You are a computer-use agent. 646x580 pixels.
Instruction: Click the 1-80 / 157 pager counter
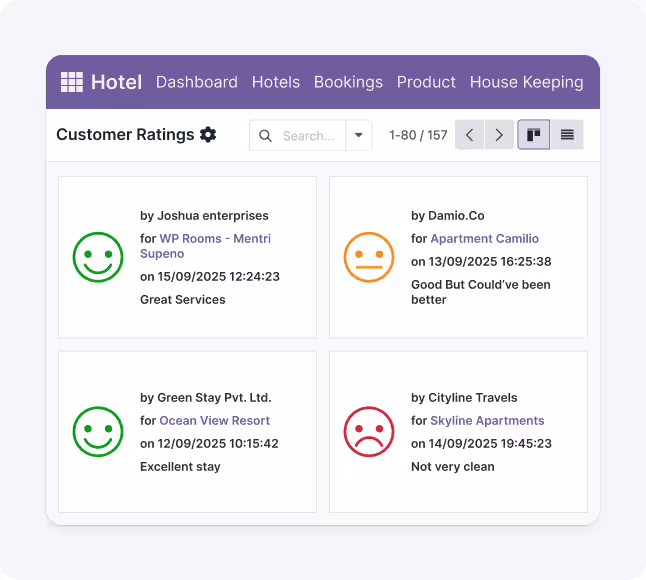click(418, 135)
